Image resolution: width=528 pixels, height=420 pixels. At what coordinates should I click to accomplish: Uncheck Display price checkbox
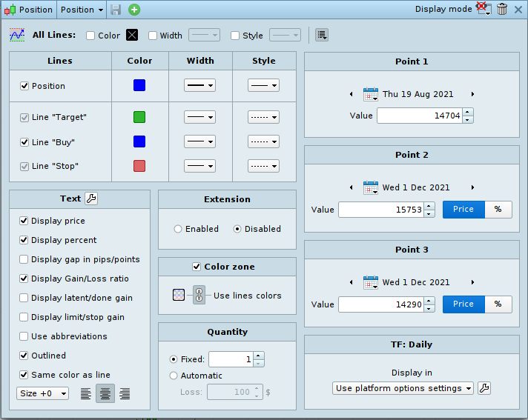[x=24, y=221]
